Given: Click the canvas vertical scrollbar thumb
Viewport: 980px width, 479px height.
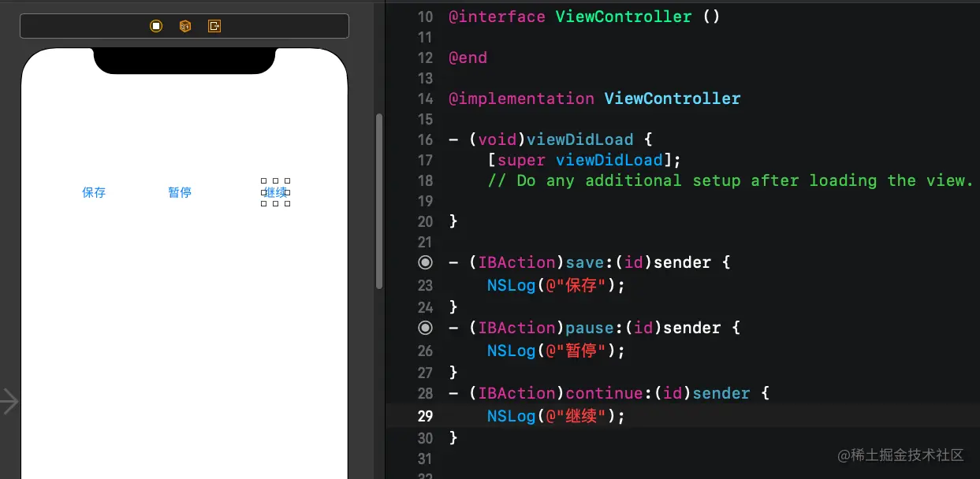Looking at the screenshot, I should tap(379, 201).
